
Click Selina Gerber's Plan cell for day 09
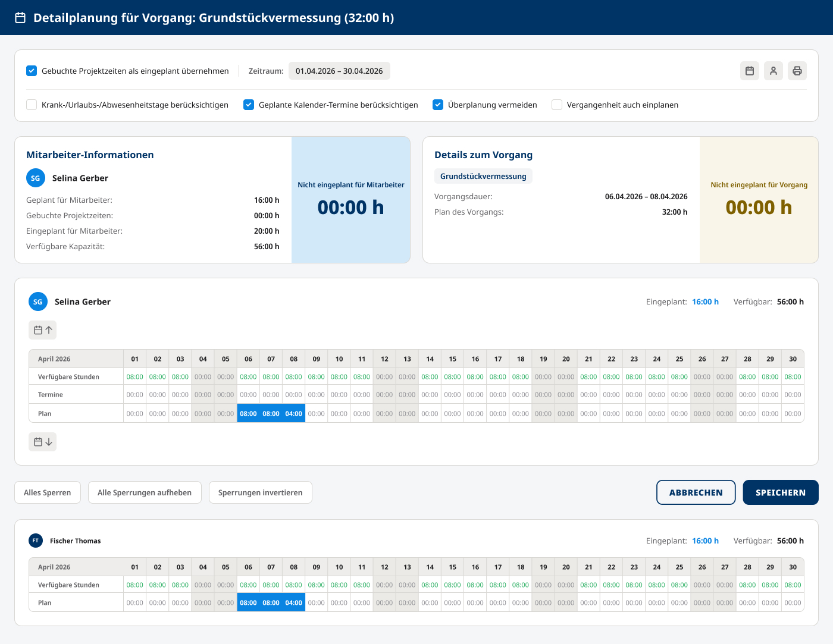pos(317,413)
